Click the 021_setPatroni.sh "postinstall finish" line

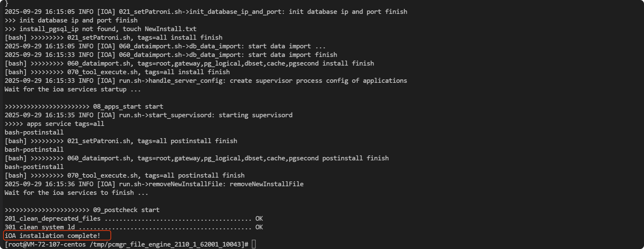point(121,141)
